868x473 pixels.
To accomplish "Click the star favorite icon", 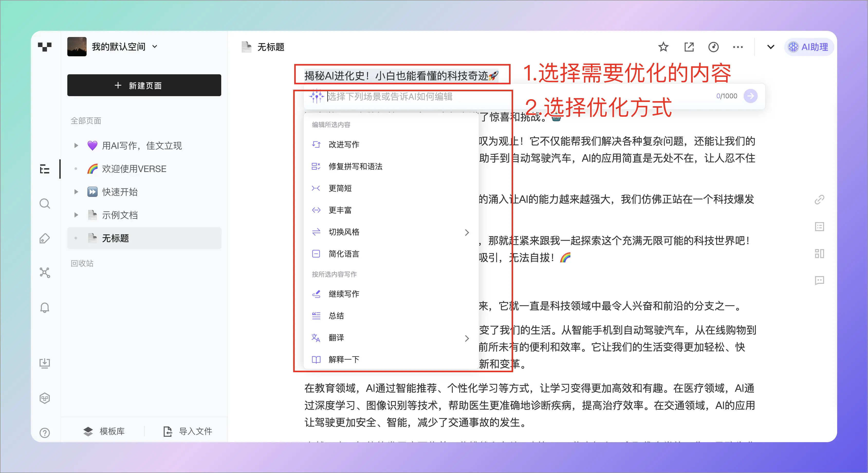I will (663, 47).
